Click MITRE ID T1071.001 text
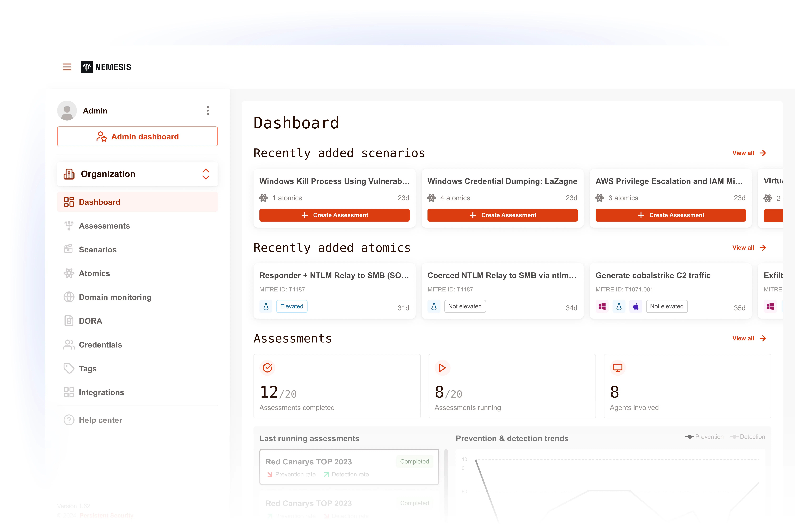 (x=624, y=289)
